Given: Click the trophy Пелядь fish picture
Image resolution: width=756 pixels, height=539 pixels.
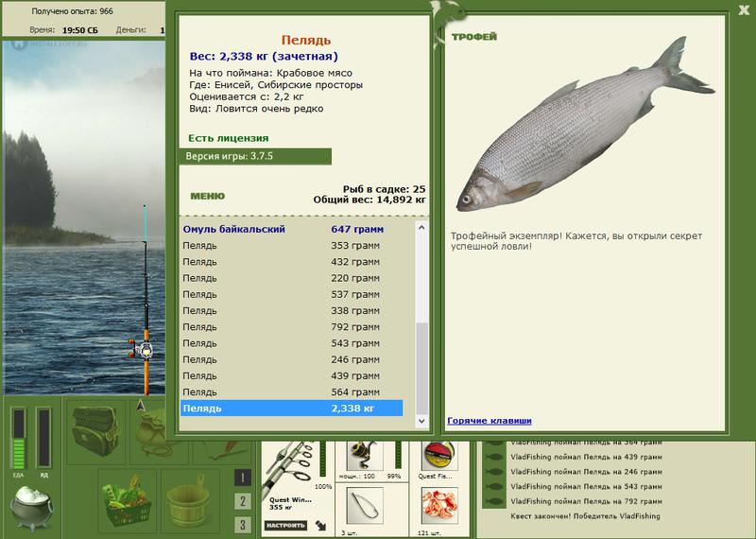Looking at the screenshot, I should pos(585,126).
